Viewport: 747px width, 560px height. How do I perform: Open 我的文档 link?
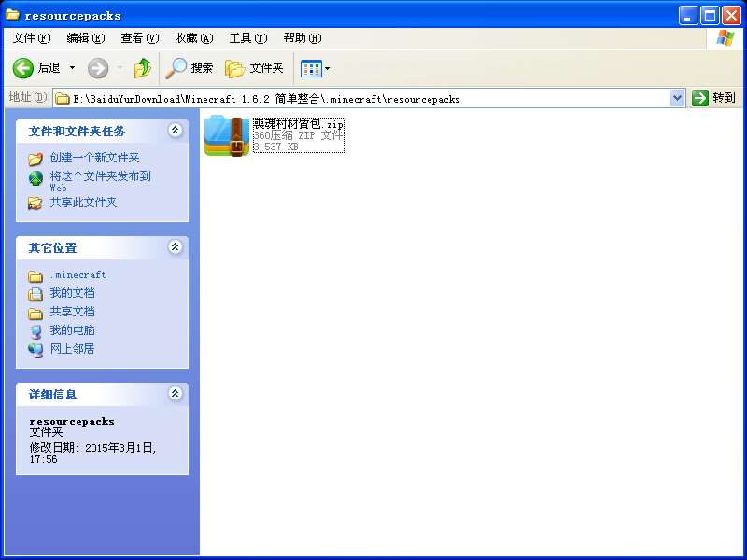(x=73, y=293)
